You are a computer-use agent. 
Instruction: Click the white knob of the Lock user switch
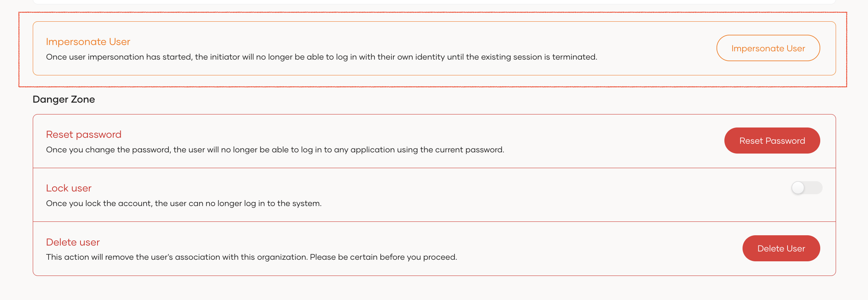coord(798,188)
